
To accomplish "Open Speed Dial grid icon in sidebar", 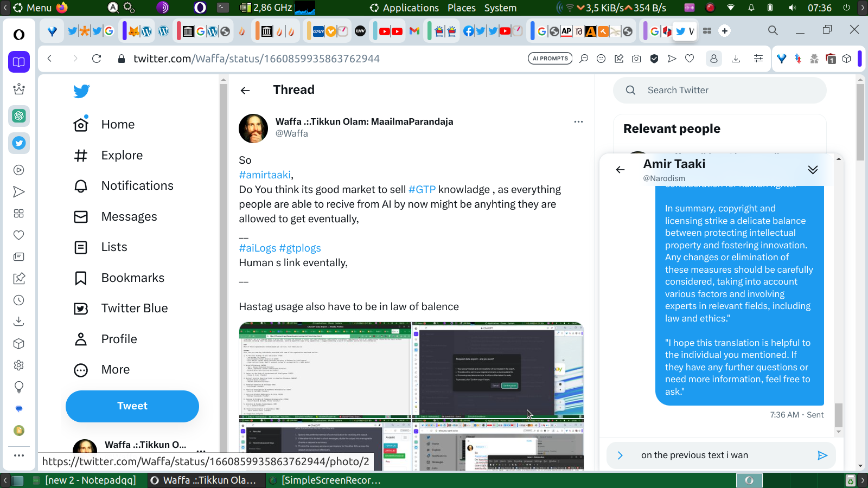I will coord(19,214).
